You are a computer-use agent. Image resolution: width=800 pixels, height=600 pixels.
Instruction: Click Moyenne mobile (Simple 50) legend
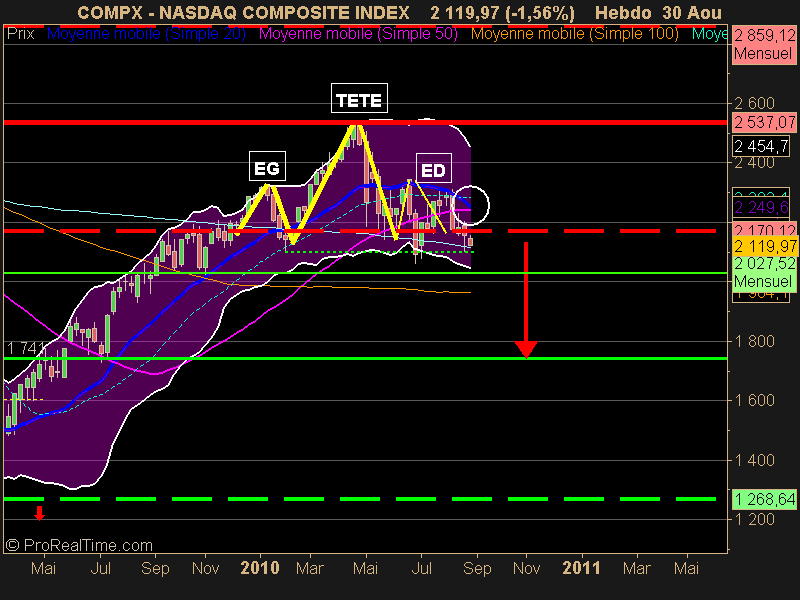[x=358, y=34]
